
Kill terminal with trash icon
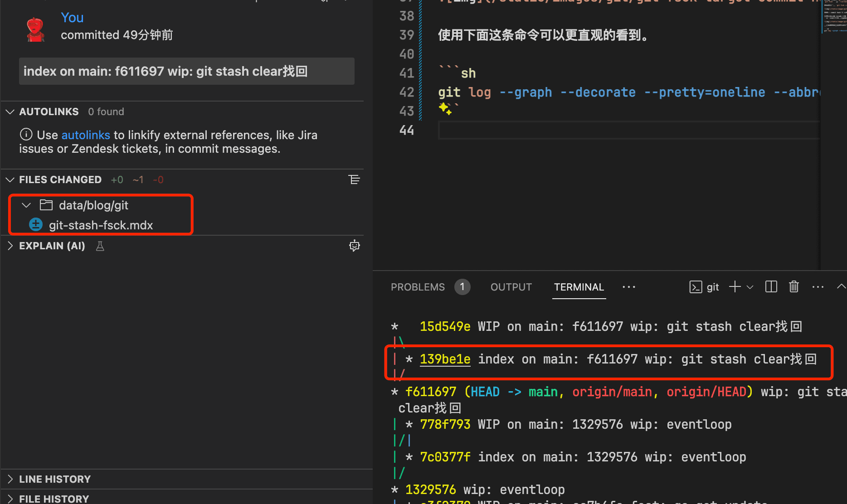(793, 287)
